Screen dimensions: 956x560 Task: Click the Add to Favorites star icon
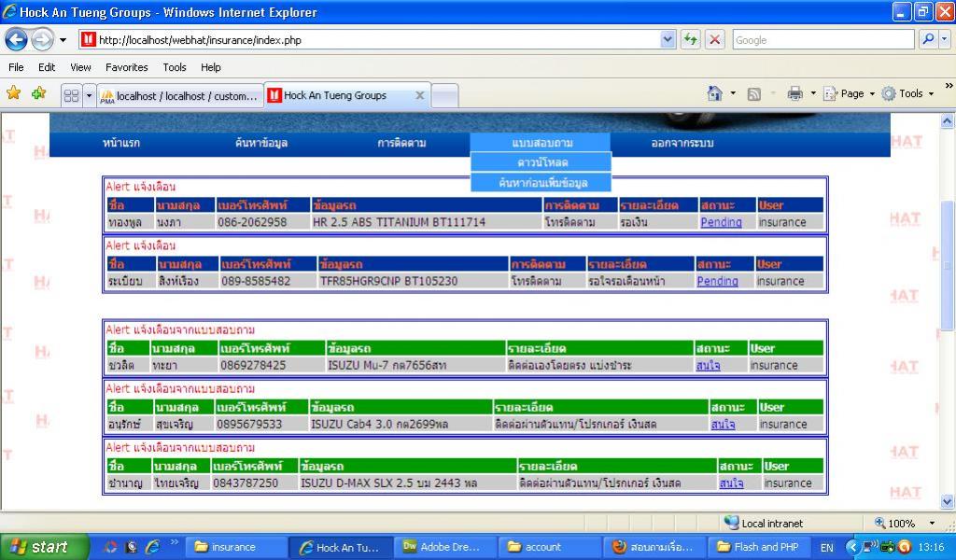[x=39, y=93]
